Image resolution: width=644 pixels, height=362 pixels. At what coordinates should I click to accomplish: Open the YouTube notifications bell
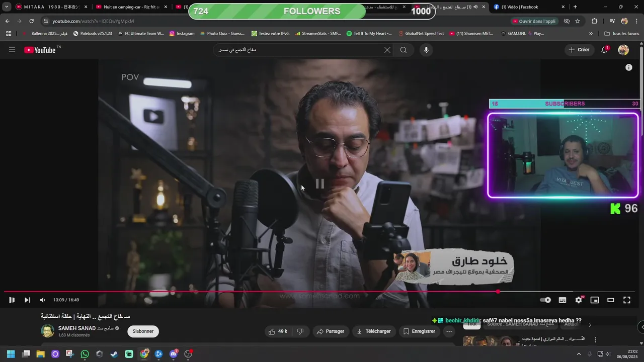604,50
